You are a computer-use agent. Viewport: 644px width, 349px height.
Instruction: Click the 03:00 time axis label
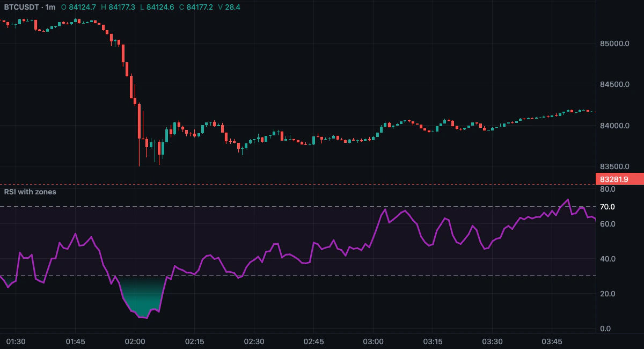coord(373,342)
